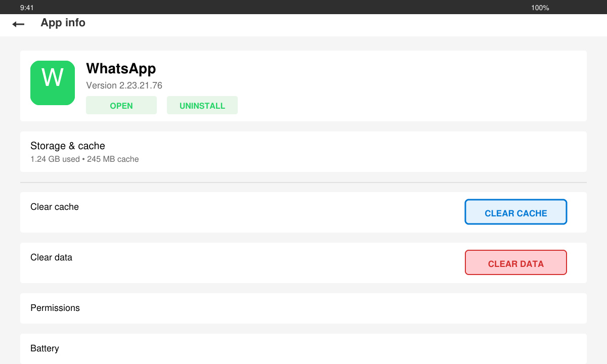Go back using the arrow icon
The height and width of the screenshot is (364, 607).
pyautogui.click(x=18, y=24)
